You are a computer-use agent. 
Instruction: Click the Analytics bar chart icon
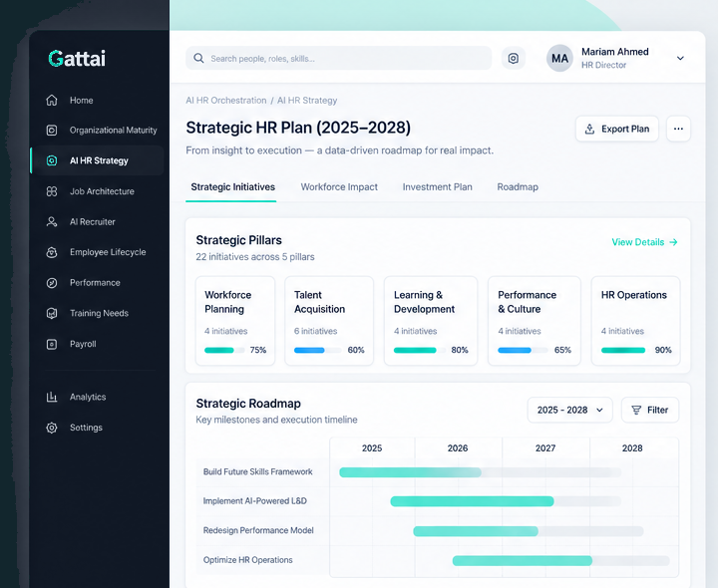coord(52,397)
